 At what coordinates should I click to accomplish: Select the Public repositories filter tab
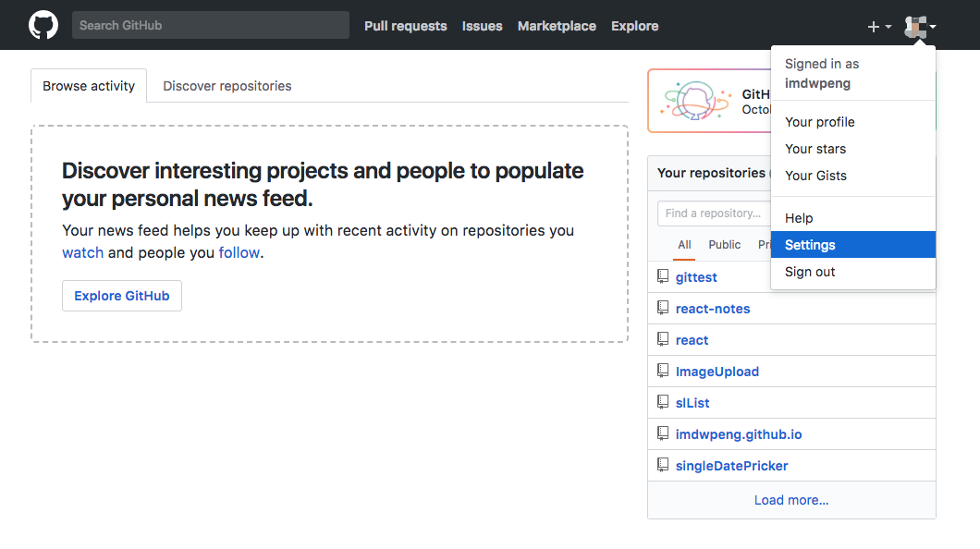[725, 245]
